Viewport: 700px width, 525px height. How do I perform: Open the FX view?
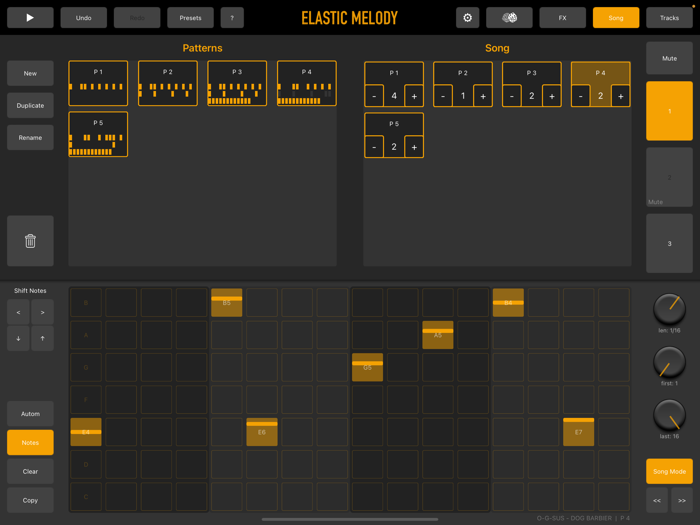[562, 18]
